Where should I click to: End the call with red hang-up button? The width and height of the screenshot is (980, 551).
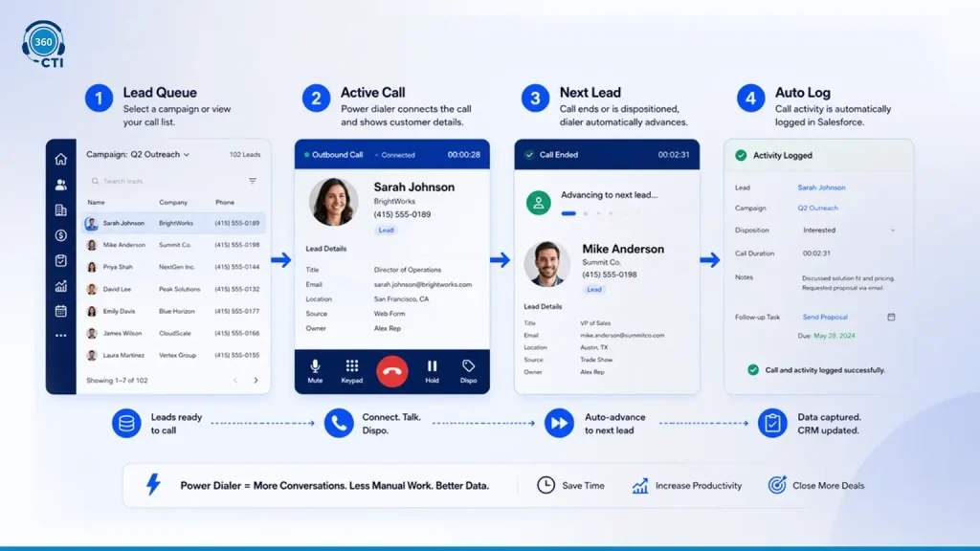tap(391, 371)
